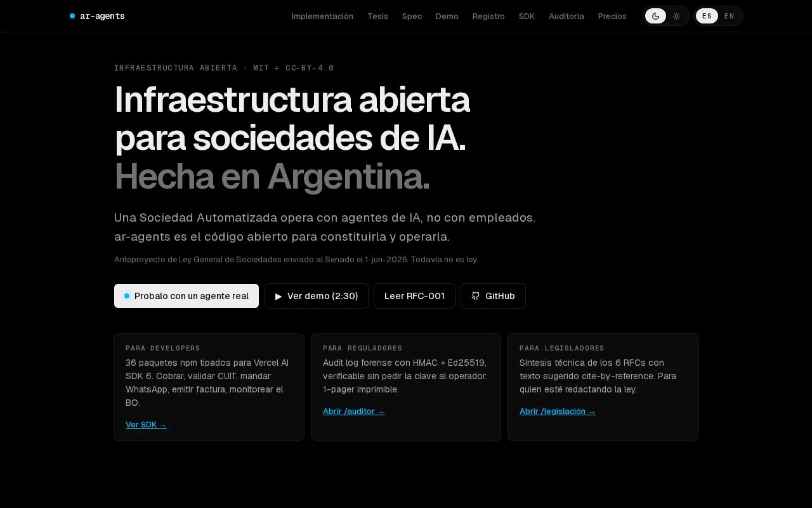Image resolution: width=812 pixels, height=508 pixels.
Task: Click the Hecha en Argentina headline text
Action: (x=272, y=176)
